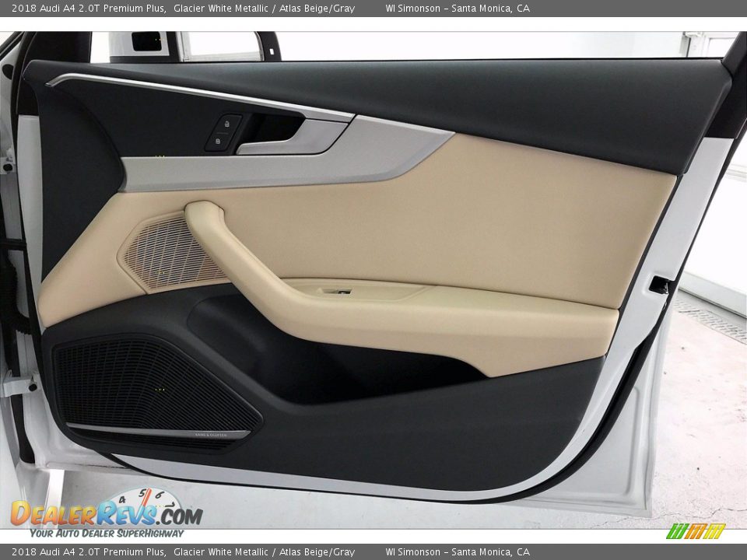Click "WI Simonson – Santa Monica, CA" in bottom caption

(458, 552)
